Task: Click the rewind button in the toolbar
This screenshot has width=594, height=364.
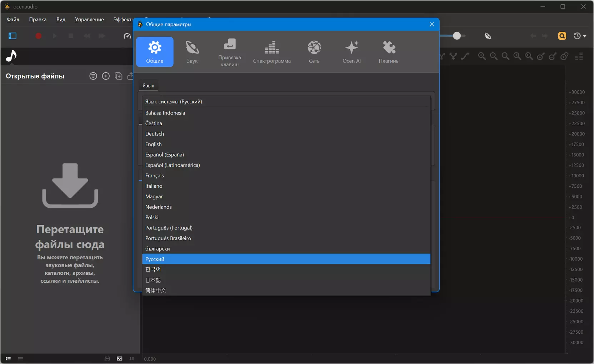Action: [87, 36]
